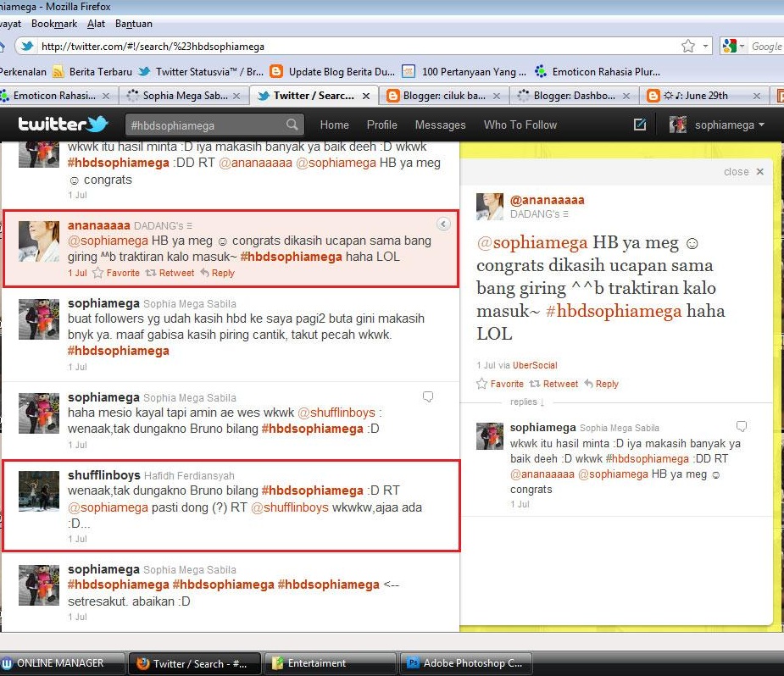Screen dimensions: 784x676
Task: Open the Twitter Statusvia bookmark
Action: coord(201,71)
